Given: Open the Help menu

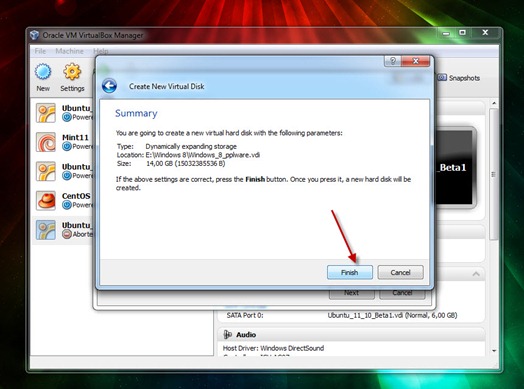Looking at the screenshot, I should point(101,51).
